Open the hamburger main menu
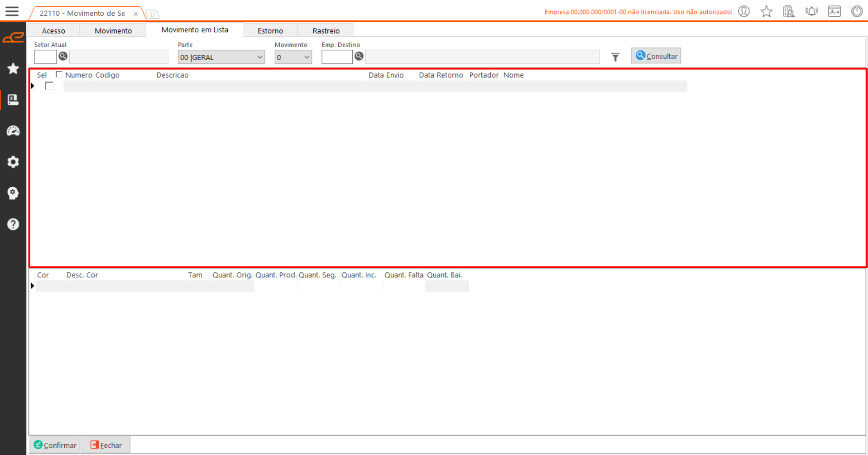Image resolution: width=868 pixels, height=455 pixels. [x=12, y=11]
